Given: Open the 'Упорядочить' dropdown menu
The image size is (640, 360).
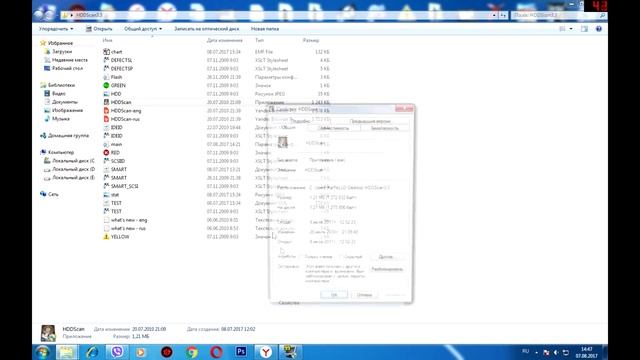Looking at the screenshot, I should point(56,29).
